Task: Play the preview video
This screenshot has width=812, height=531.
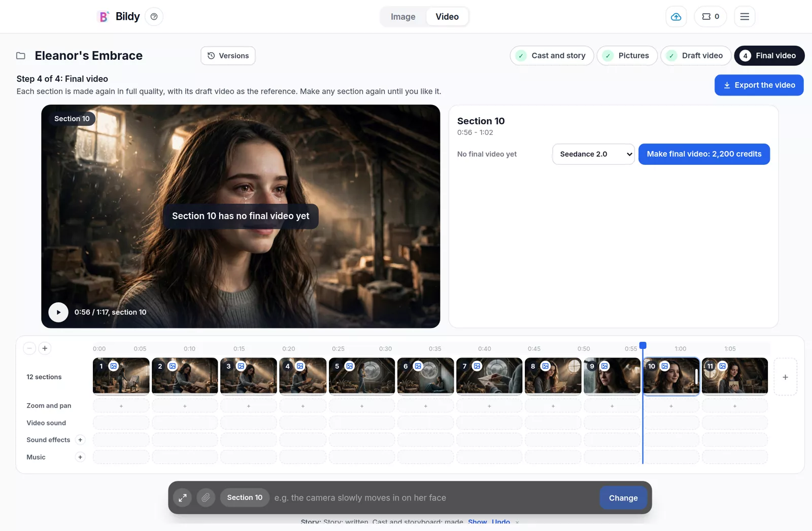Action: pyautogui.click(x=58, y=312)
